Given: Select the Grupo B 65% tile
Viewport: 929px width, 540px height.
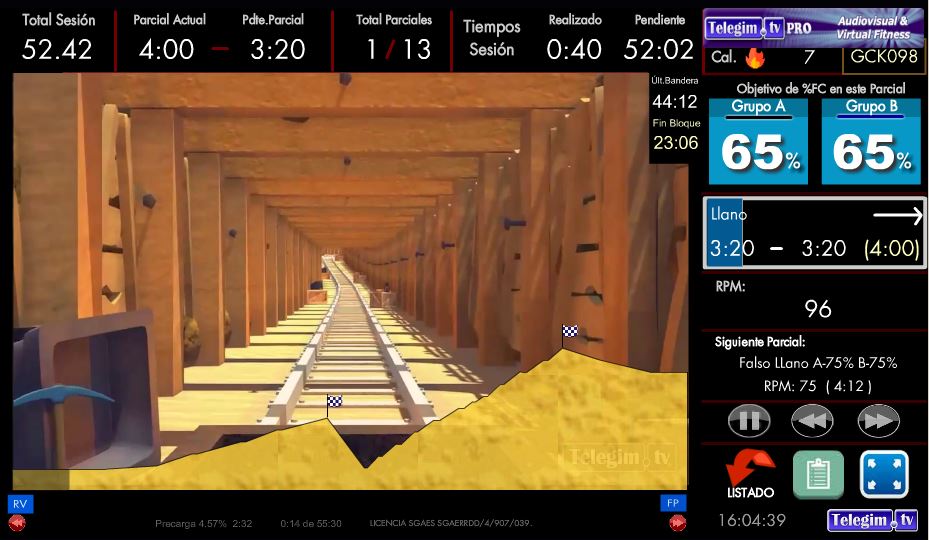Looking at the screenshot, I should [x=871, y=142].
